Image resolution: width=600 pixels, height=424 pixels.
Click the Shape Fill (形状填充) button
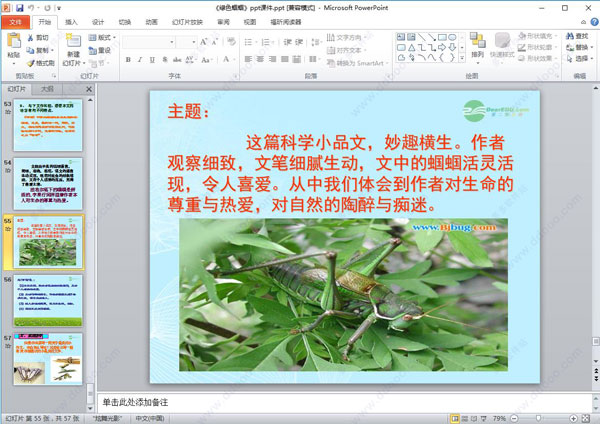pyautogui.click(x=536, y=36)
